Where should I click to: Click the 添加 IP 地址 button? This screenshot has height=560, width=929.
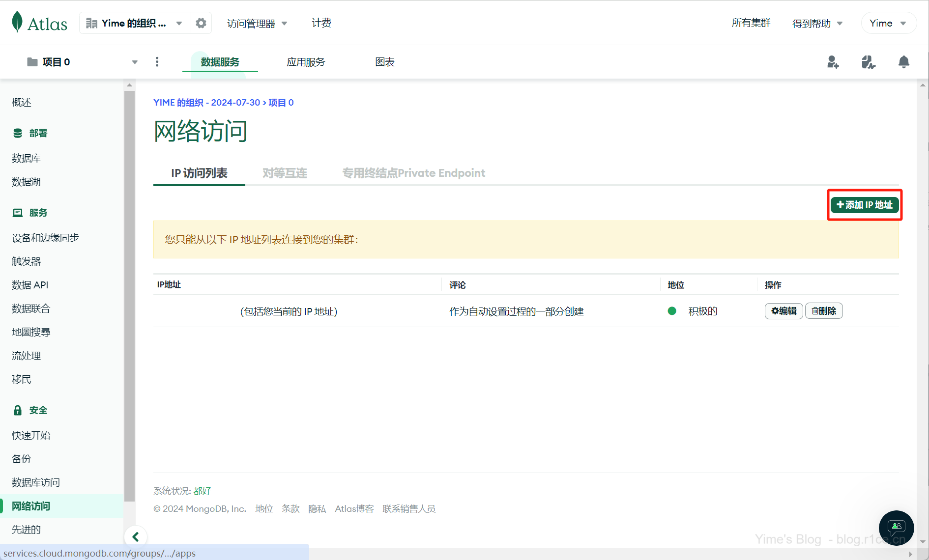(x=865, y=205)
